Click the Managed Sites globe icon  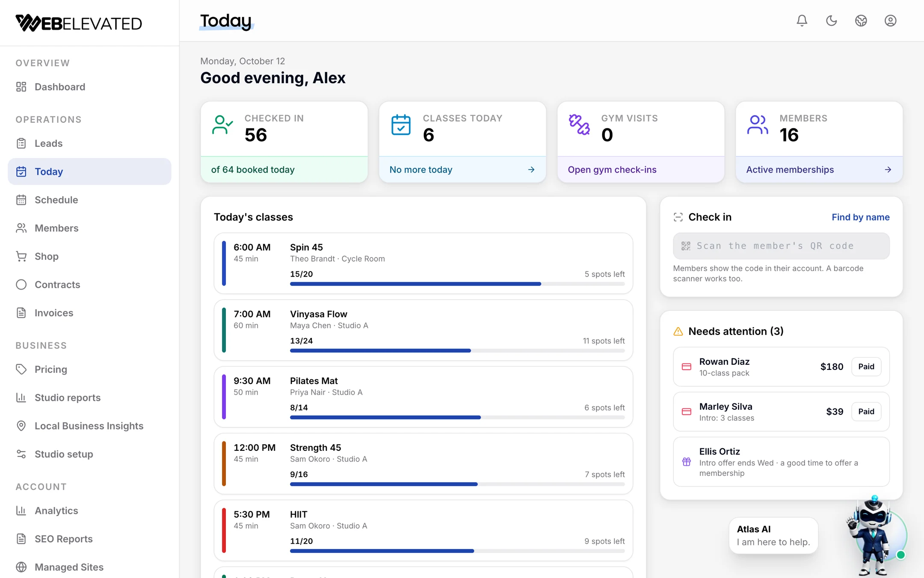pos(21,567)
